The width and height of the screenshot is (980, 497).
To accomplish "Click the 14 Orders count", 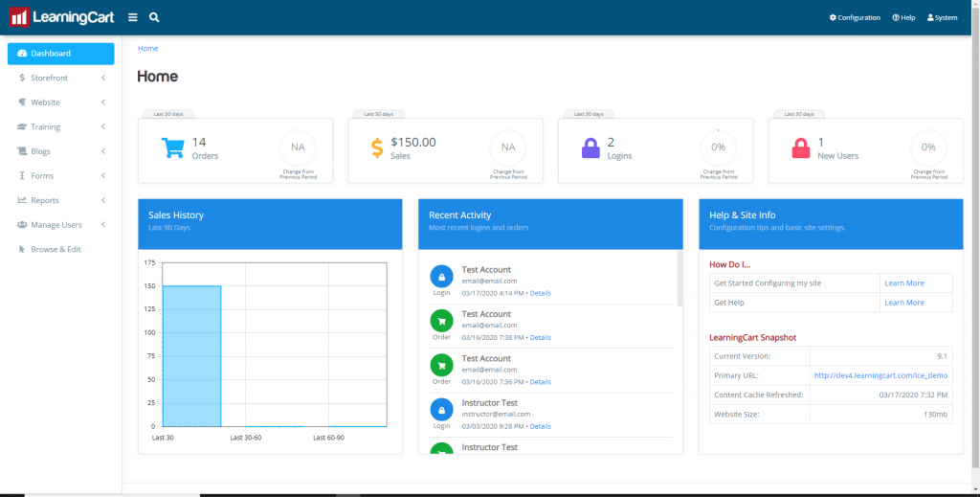I will pos(199,143).
